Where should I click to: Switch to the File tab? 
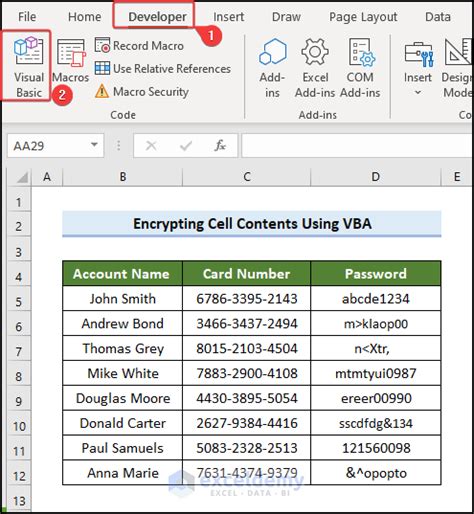pyautogui.click(x=27, y=17)
